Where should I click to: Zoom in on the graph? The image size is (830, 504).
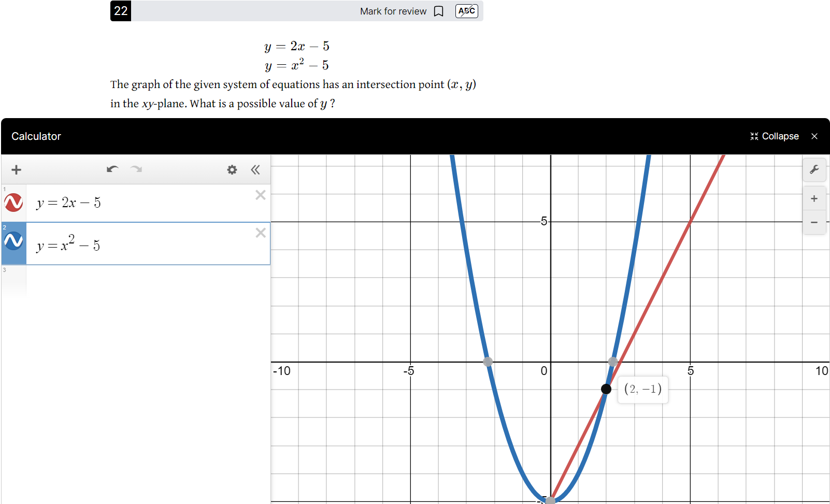click(x=814, y=198)
